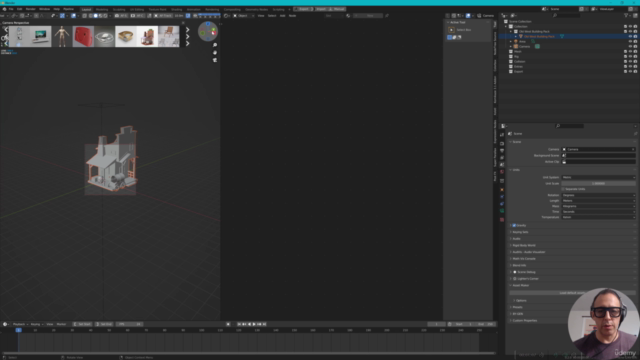The width and height of the screenshot is (640, 360).
Task: Select the red bag asset thumbnail
Action: coord(83,36)
